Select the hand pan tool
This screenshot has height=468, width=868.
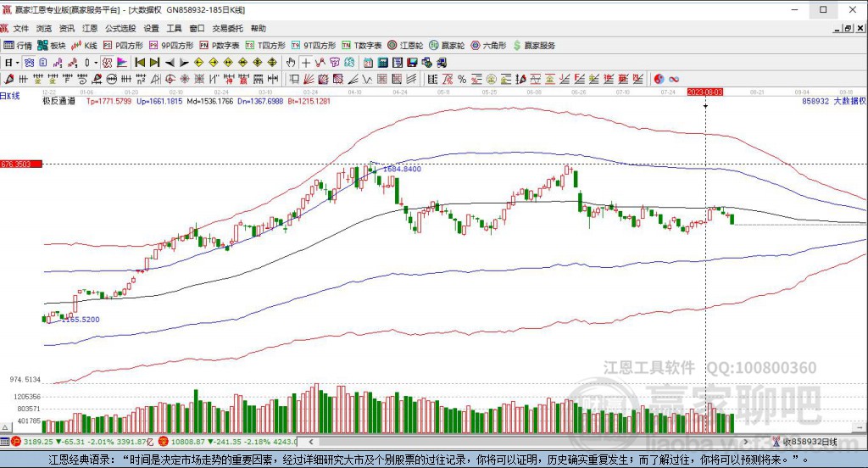(291, 62)
